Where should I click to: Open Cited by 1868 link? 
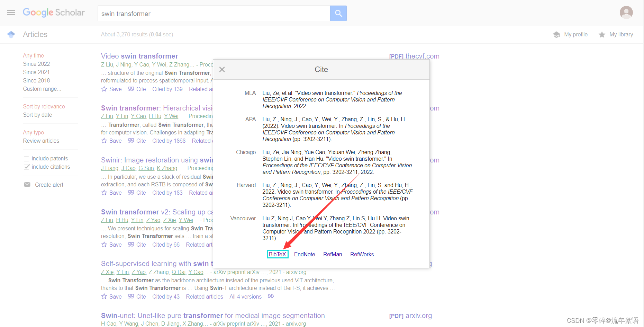[169, 141]
